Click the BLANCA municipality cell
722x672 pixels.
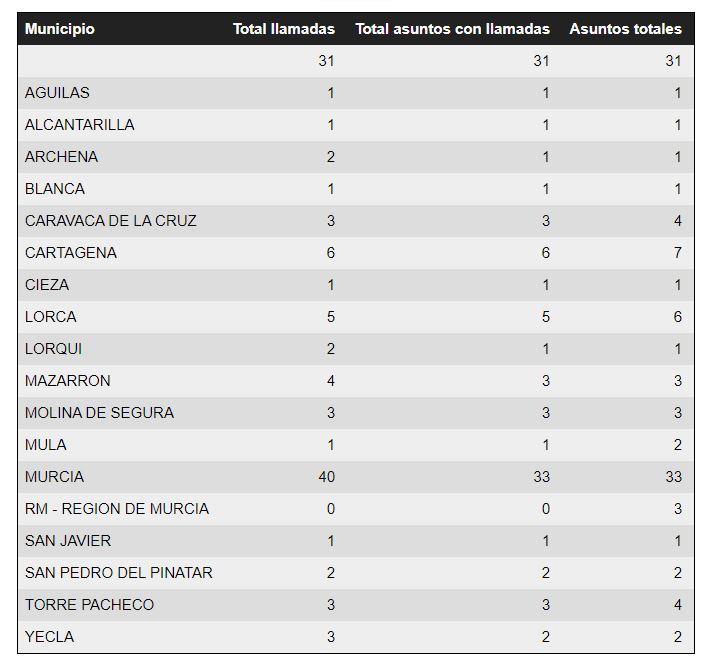tap(55, 189)
